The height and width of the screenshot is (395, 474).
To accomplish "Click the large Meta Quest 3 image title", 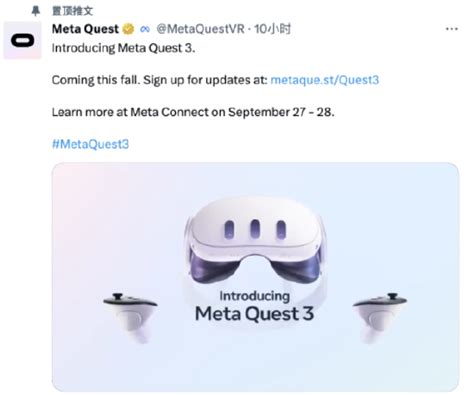I will (254, 314).
